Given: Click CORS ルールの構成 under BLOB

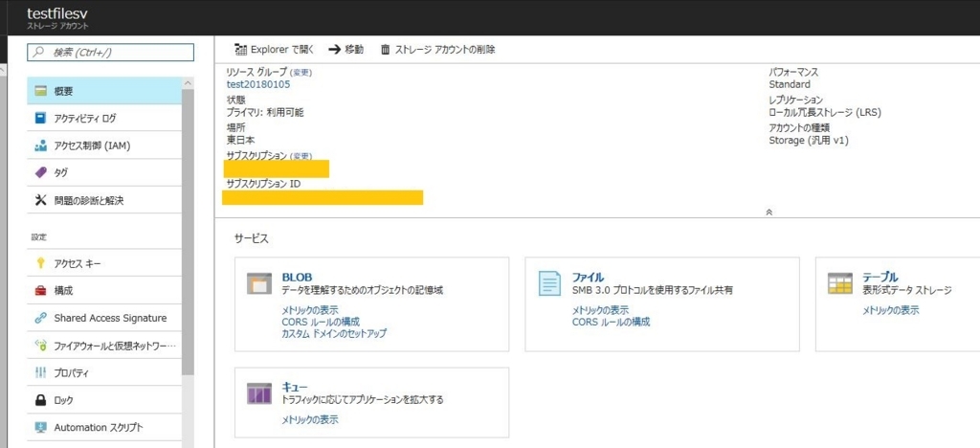Looking at the screenshot, I should (321, 322).
